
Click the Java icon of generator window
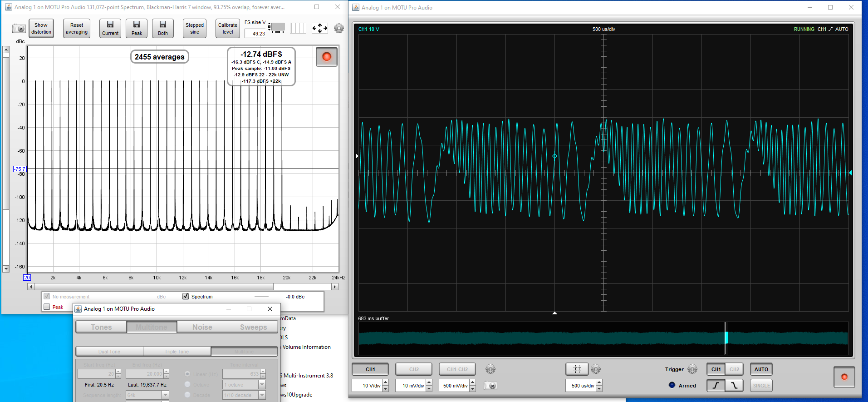pos(78,309)
